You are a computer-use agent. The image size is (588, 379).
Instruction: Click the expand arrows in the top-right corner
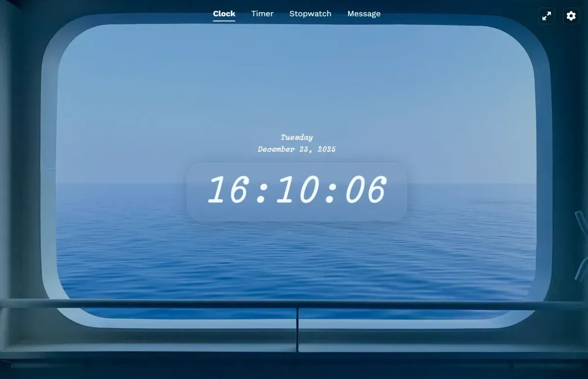tap(546, 16)
